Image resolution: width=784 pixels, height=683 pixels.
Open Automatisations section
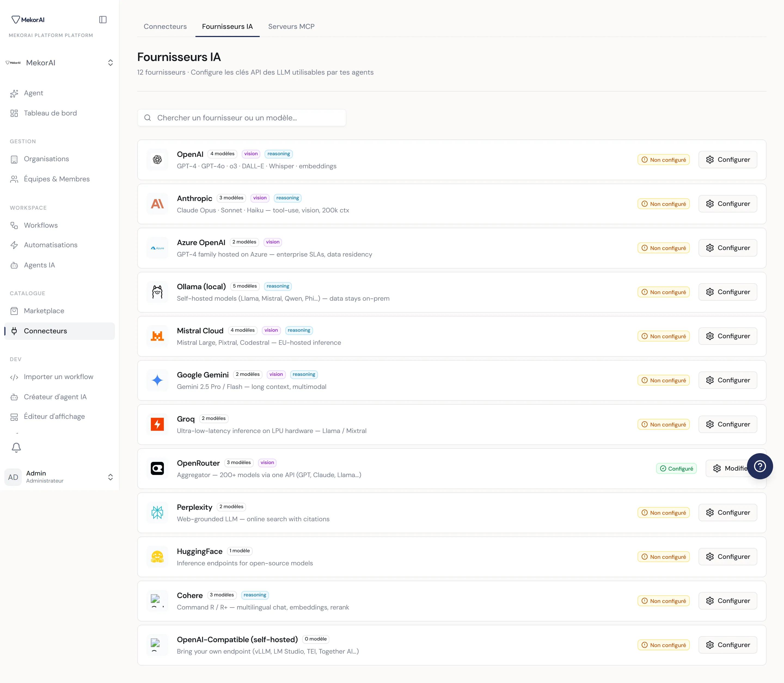point(59,245)
